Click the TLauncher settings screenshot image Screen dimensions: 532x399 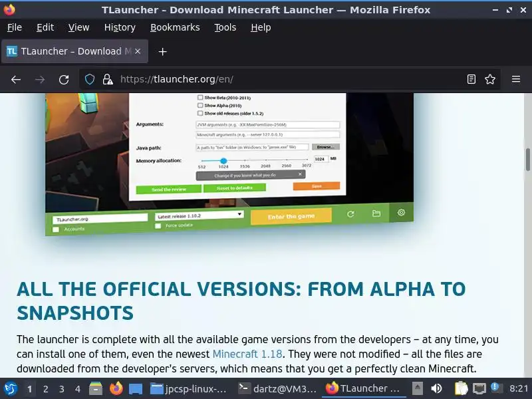point(229,164)
